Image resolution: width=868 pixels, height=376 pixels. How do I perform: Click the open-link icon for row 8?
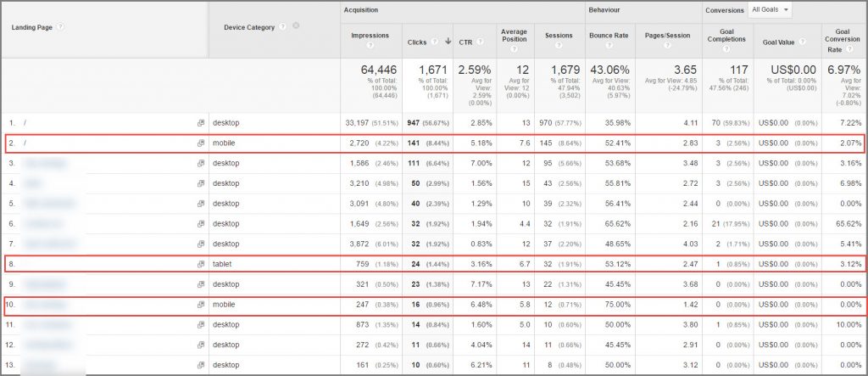pyautogui.click(x=201, y=264)
